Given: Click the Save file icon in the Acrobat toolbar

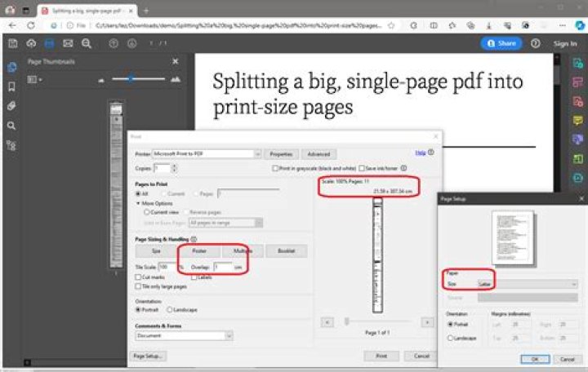Looking at the screenshot, I should coord(13,43).
